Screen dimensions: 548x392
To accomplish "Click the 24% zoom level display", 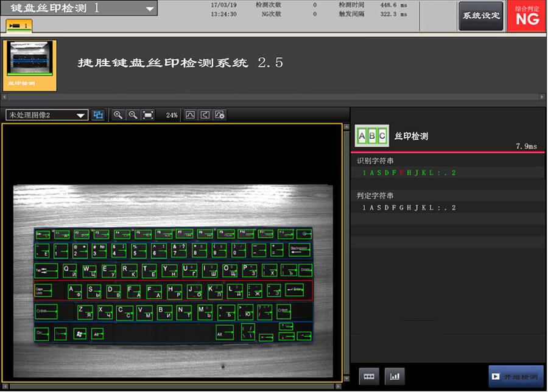I will tap(173, 114).
